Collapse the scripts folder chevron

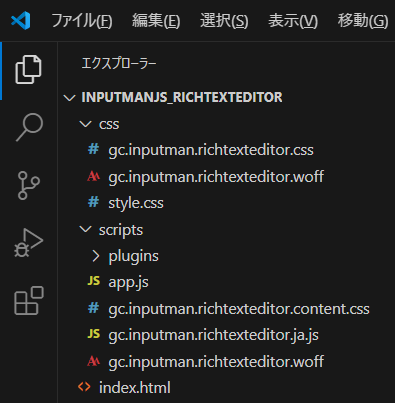point(86,229)
